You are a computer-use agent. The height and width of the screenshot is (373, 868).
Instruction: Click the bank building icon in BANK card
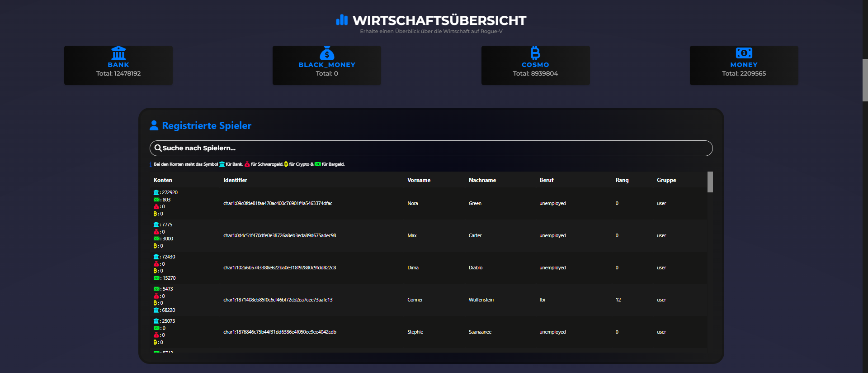click(118, 53)
